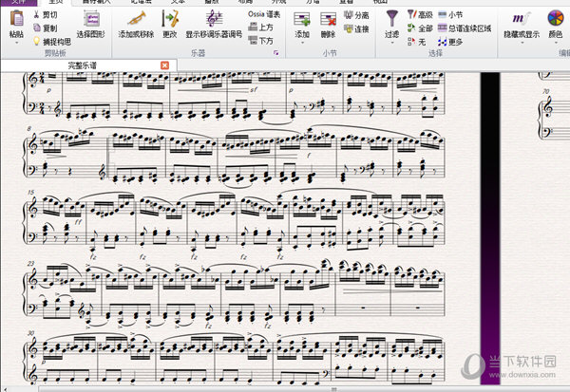Image resolution: width=570 pixels, height=392 pixels.
Task: Click bar number 8 in score
Action: pyautogui.click(x=29, y=128)
